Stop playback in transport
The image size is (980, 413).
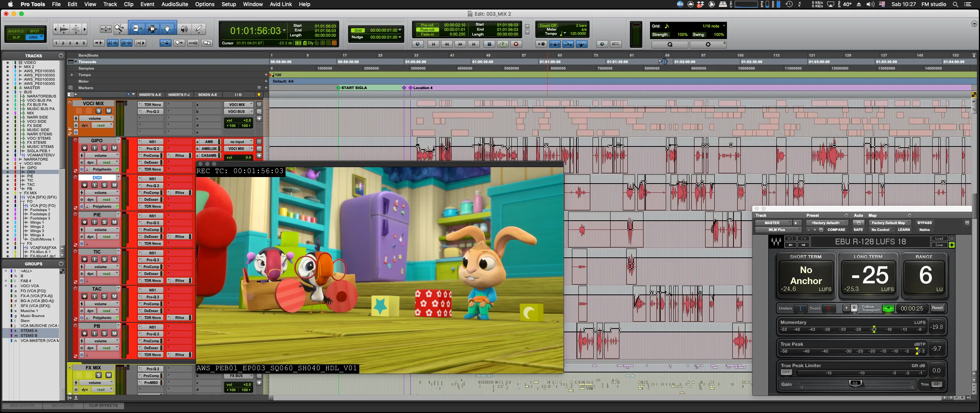[x=489, y=44]
